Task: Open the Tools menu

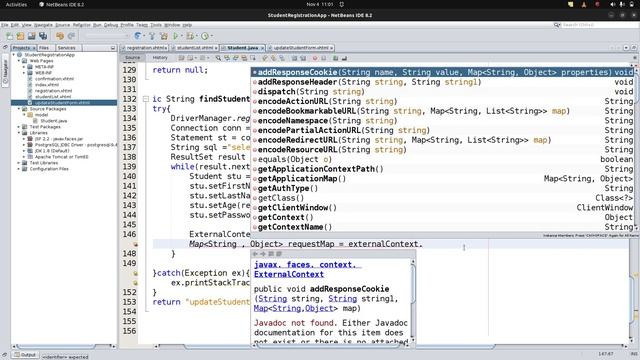Action: 156,25
